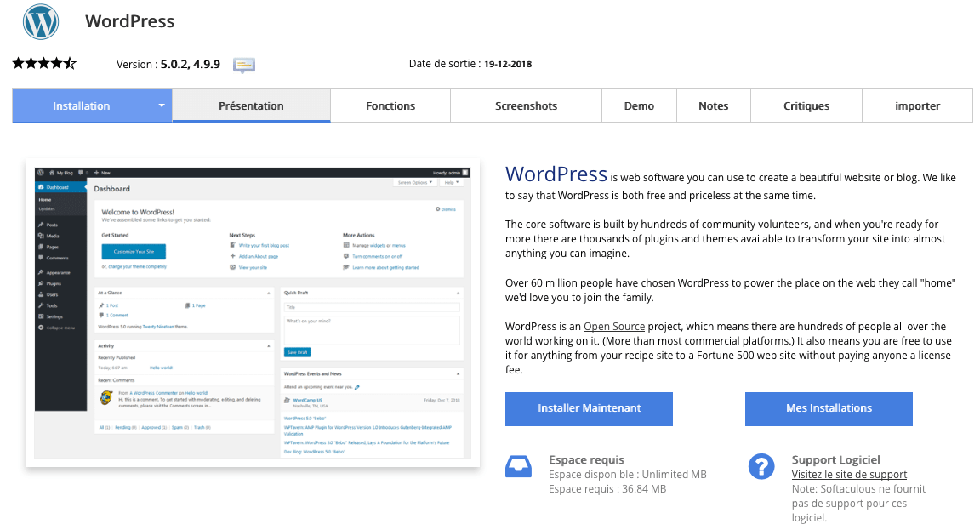
Task: Click the Espace requis inbox icon
Action: [518, 466]
